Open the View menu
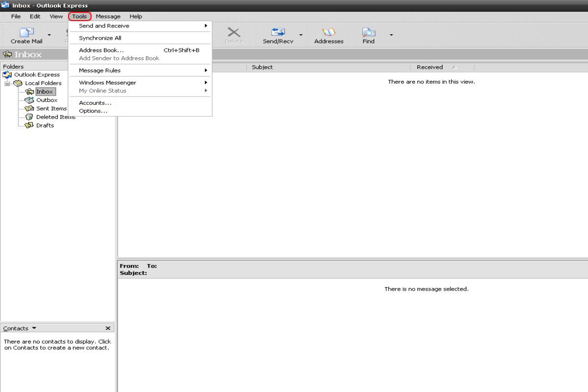588x392 pixels. point(56,16)
